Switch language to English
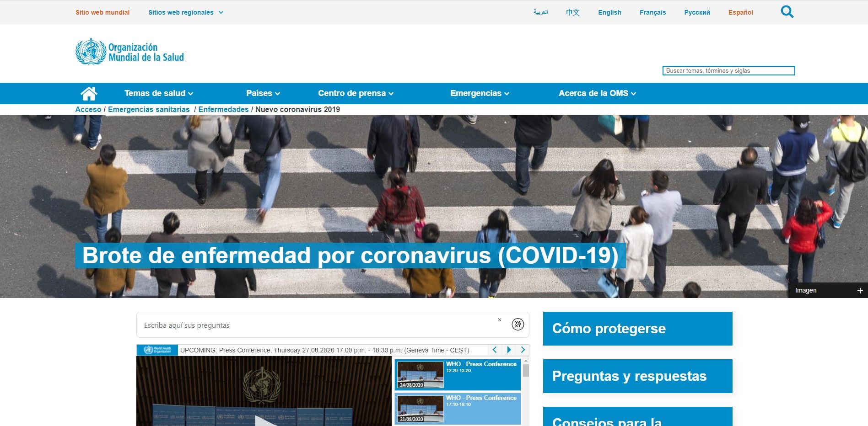 [x=609, y=12]
